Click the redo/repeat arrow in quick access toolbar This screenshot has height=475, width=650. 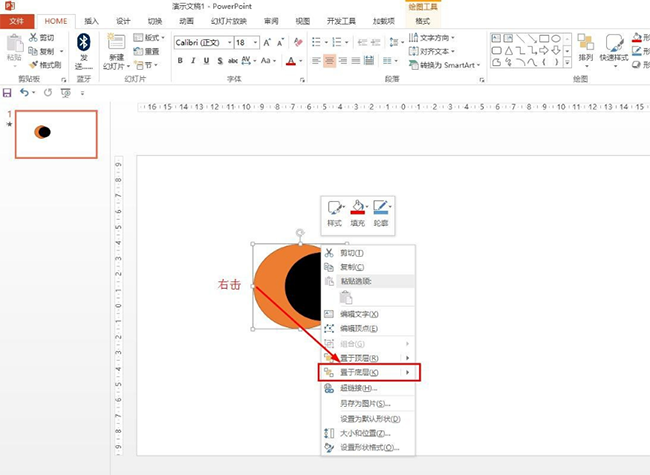(48, 92)
